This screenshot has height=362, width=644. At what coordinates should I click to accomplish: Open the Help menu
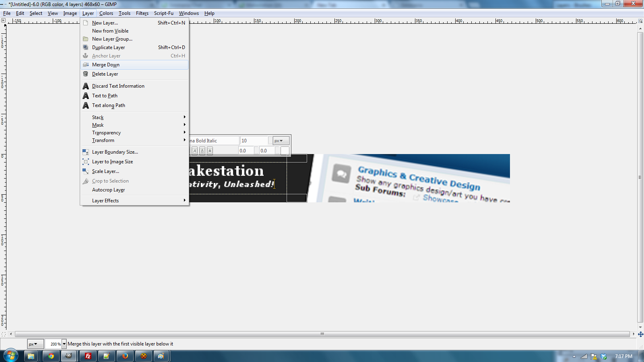pos(209,13)
